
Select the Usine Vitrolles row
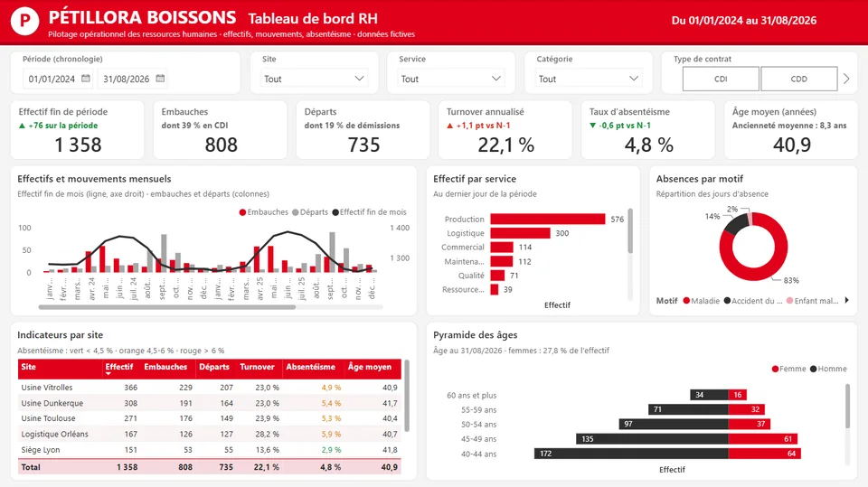click(x=209, y=388)
